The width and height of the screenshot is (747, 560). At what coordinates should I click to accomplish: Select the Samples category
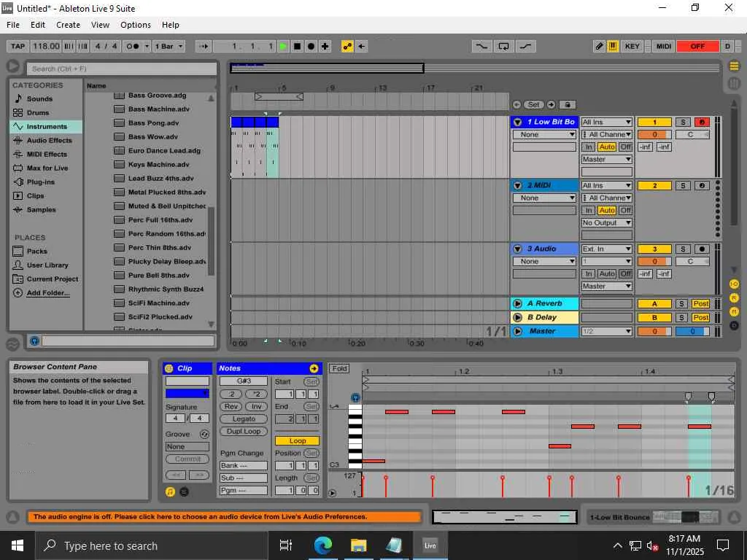click(46, 209)
